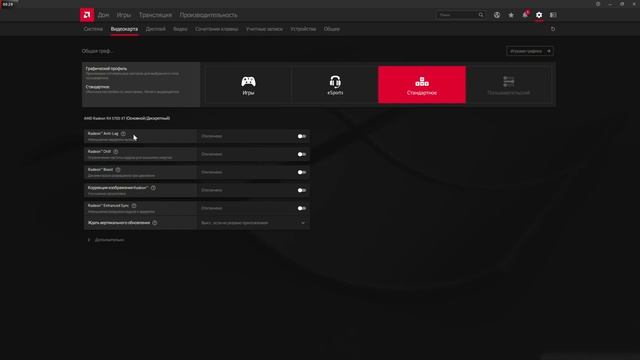The height and width of the screenshot is (360, 640).
Task: Open notifications bell icon
Action: point(525,15)
